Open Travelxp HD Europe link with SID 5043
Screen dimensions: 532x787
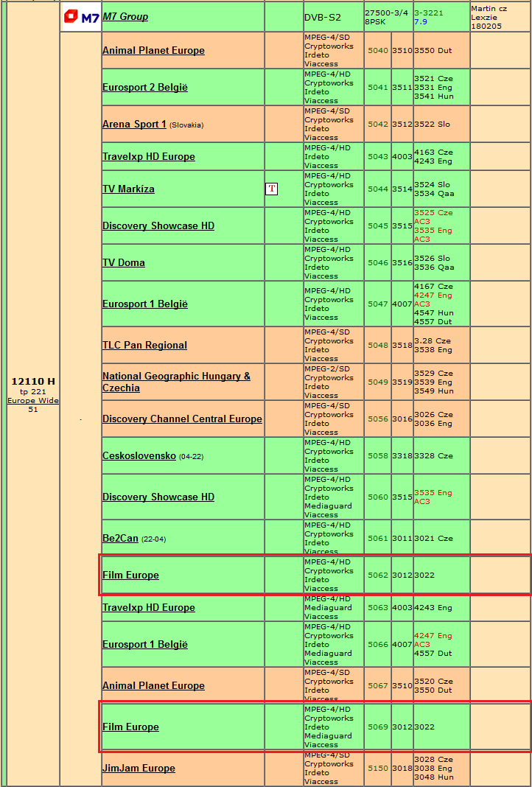point(149,157)
